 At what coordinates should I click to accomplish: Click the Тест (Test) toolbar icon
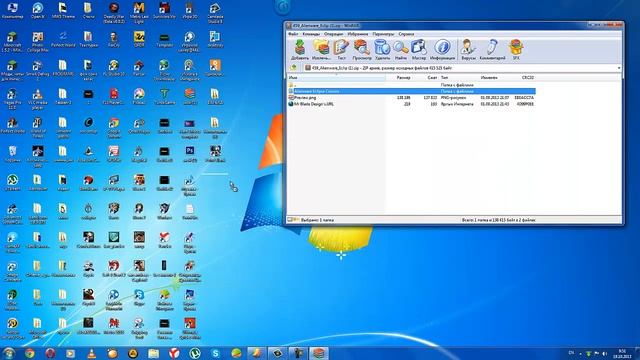pos(341,50)
